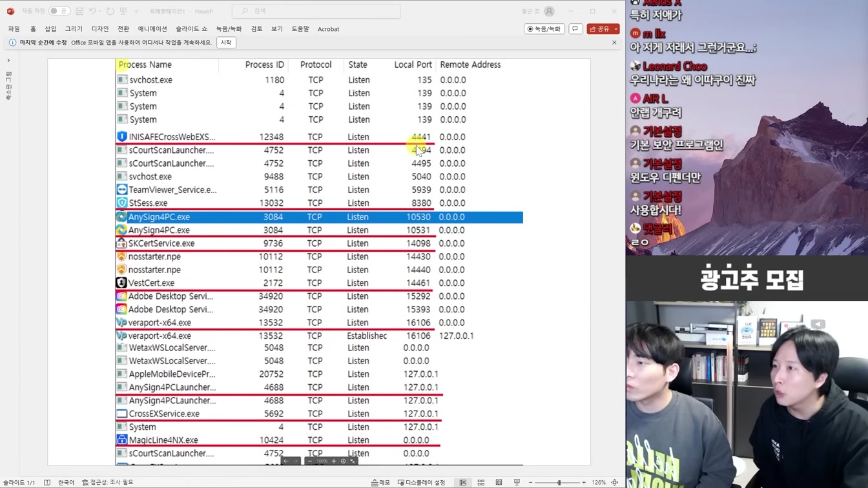Viewport: 868px width, 488px height.
Task: Open 디스플레이 설정 display settings
Action: (x=421, y=482)
